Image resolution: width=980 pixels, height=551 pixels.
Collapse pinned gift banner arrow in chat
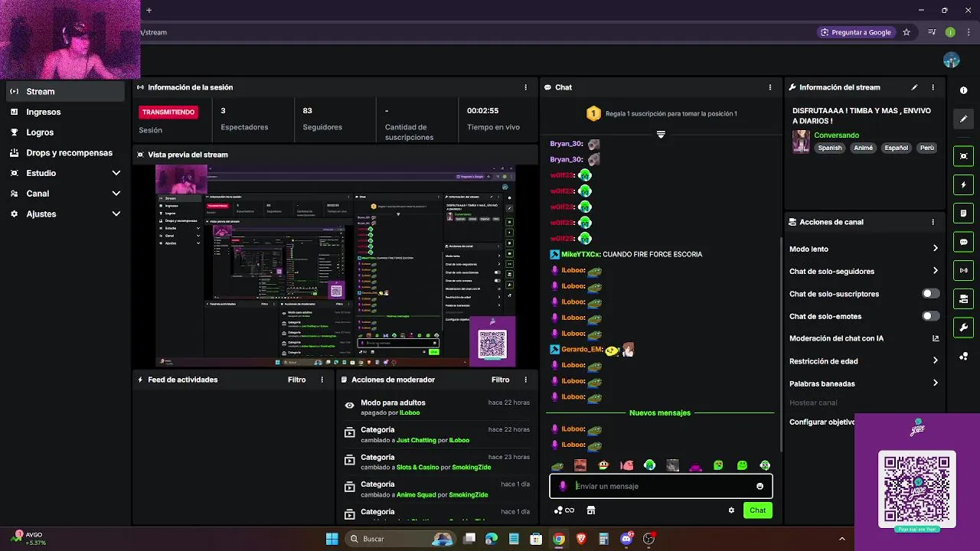pyautogui.click(x=661, y=134)
